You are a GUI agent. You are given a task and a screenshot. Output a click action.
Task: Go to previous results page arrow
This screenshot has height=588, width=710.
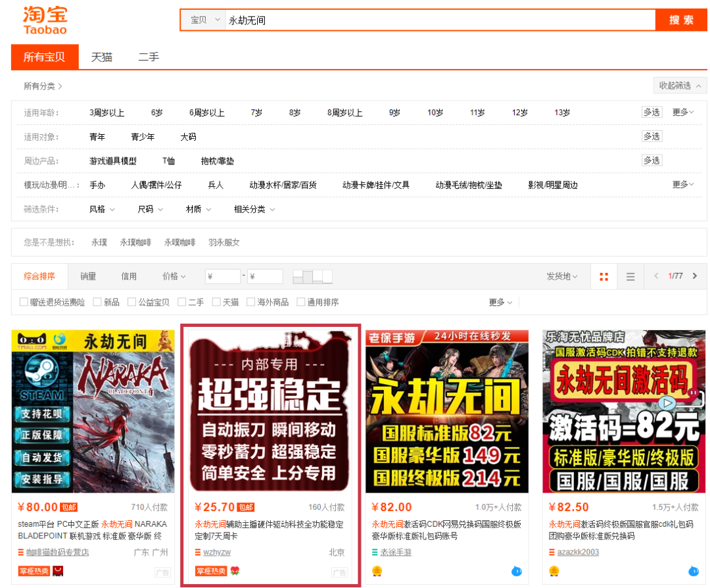655,276
